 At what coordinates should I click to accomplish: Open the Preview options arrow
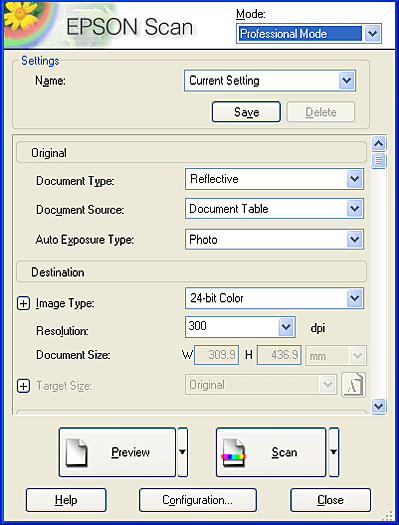tap(182, 452)
